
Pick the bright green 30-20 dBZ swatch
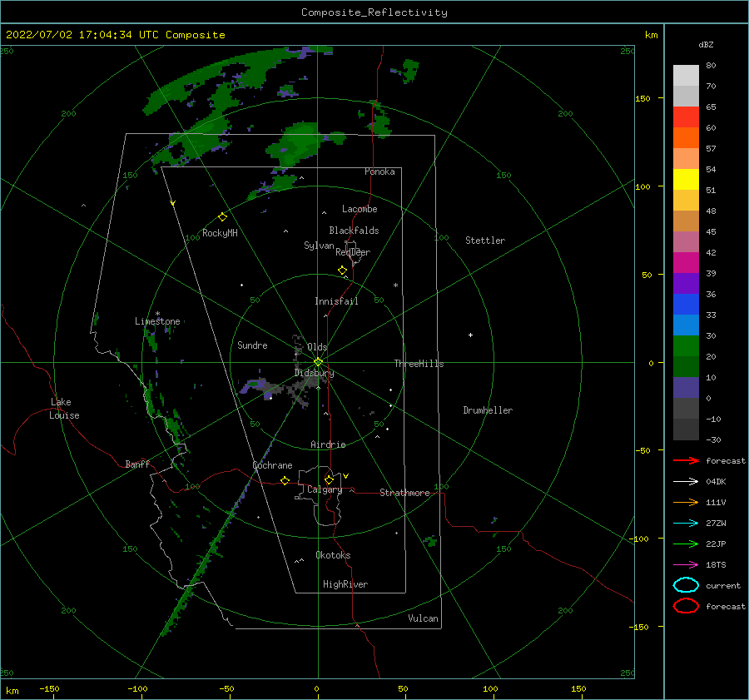point(686,346)
